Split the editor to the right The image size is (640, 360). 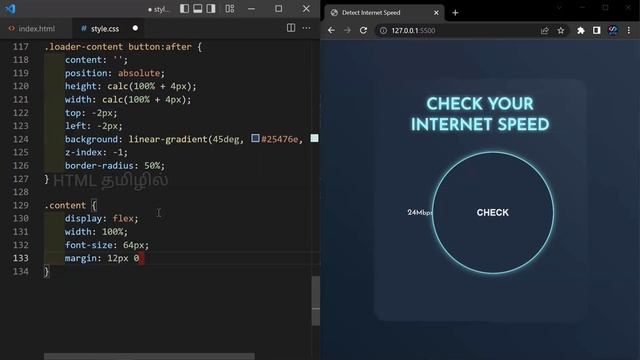click(x=291, y=28)
